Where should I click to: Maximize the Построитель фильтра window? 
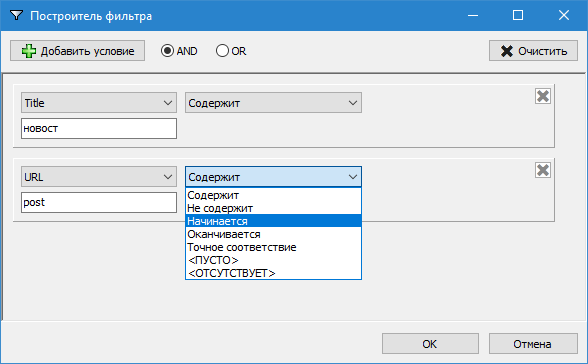pyautogui.click(x=518, y=15)
